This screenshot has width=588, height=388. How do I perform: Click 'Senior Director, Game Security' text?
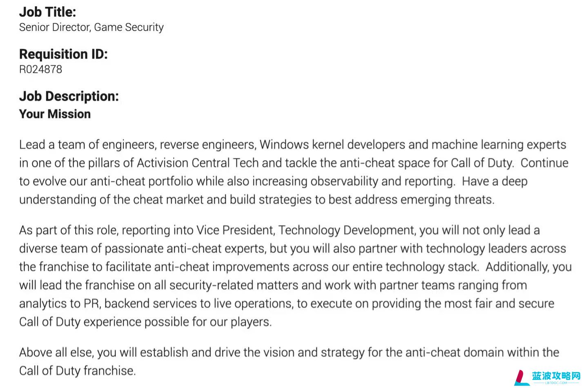pyautogui.click(x=91, y=27)
